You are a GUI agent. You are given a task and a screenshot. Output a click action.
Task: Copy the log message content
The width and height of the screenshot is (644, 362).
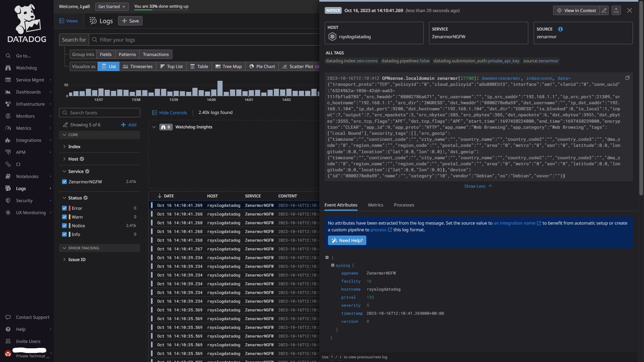click(627, 78)
